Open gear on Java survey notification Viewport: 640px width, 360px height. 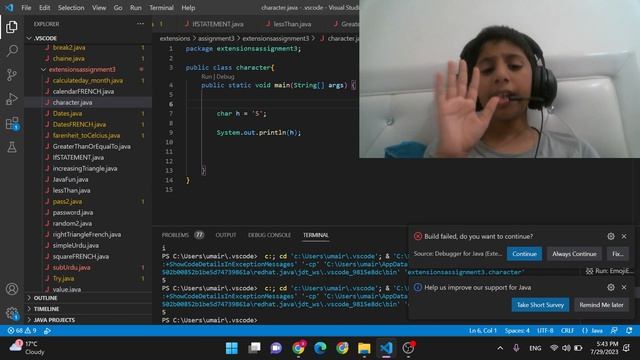(611, 287)
